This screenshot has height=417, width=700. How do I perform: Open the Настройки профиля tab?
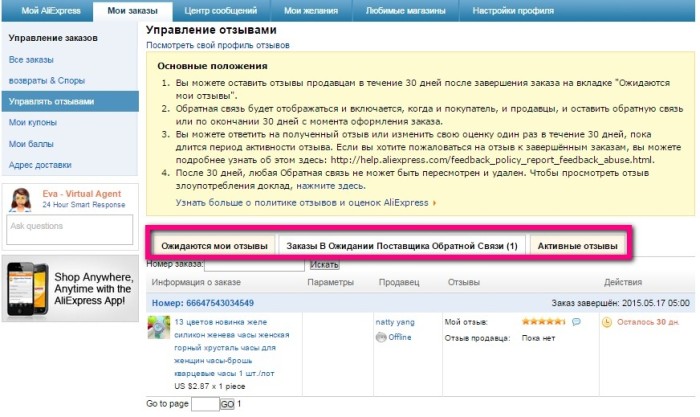coord(513,11)
